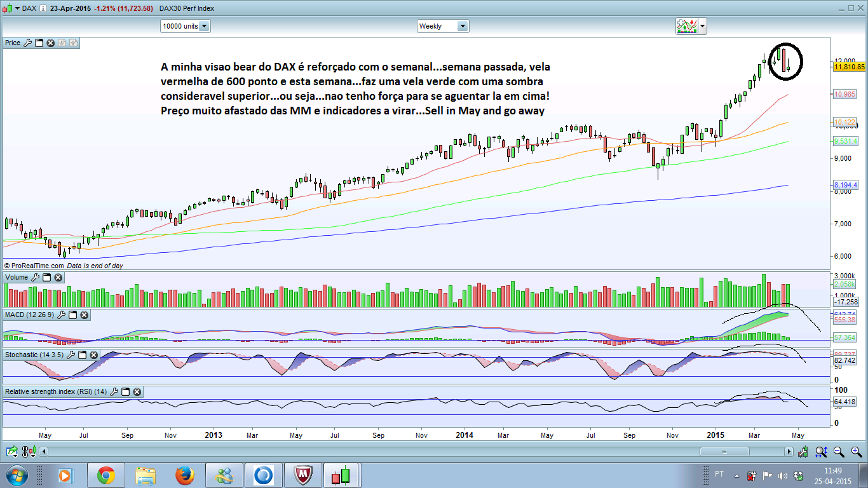
Task: Open chart properties candlestick wrench icon
Action: pyautogui.click(x=803, y=452)
